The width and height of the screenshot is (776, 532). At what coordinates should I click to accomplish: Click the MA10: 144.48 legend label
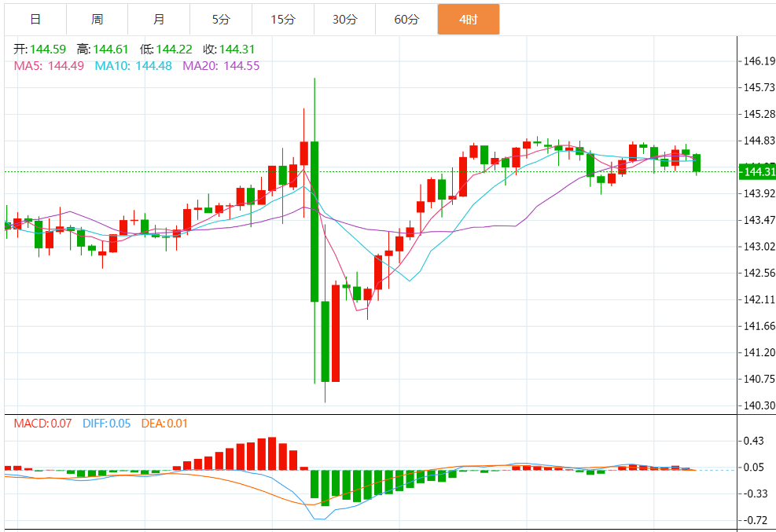[x=133, y=66]
